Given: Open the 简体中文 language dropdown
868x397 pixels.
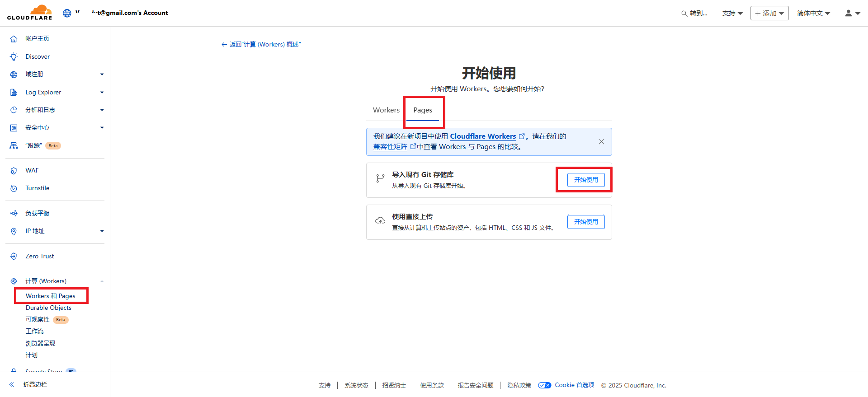Looking at the screenshot, I should [813, 13].
